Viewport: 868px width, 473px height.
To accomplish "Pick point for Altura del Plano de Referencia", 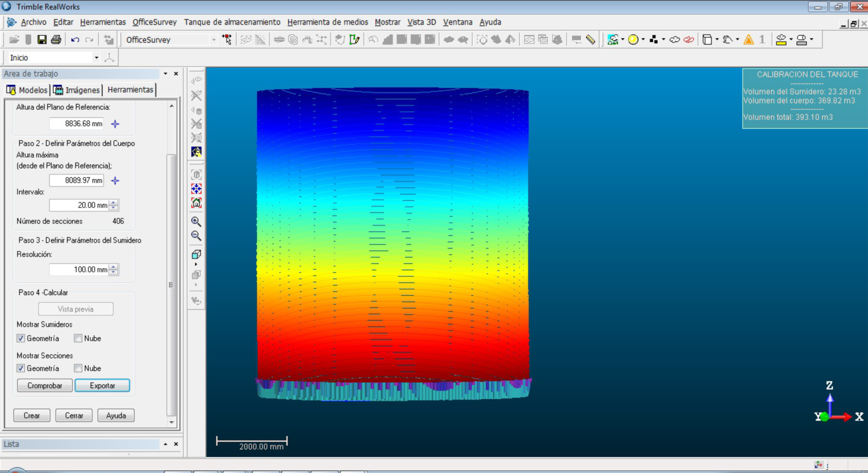I will coord(115,124).
